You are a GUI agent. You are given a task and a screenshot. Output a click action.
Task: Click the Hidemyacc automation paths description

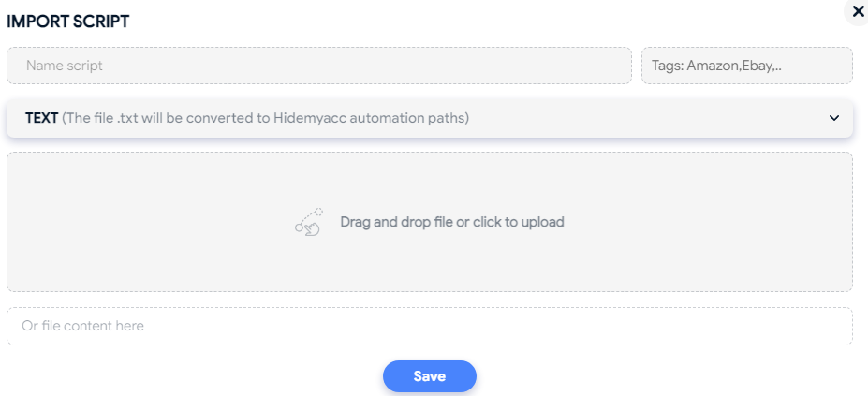265,118
